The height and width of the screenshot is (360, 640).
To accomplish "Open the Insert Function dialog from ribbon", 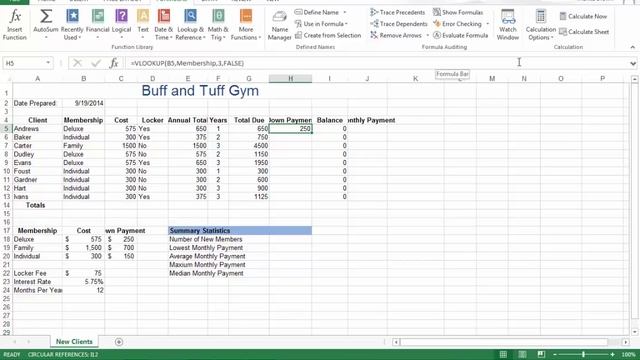I will click(15, 24).
